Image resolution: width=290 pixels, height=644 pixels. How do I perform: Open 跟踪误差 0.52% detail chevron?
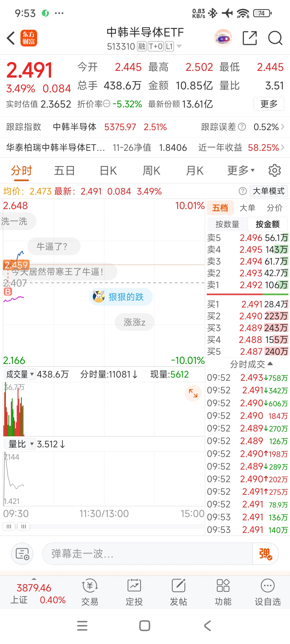coord(282,127)
